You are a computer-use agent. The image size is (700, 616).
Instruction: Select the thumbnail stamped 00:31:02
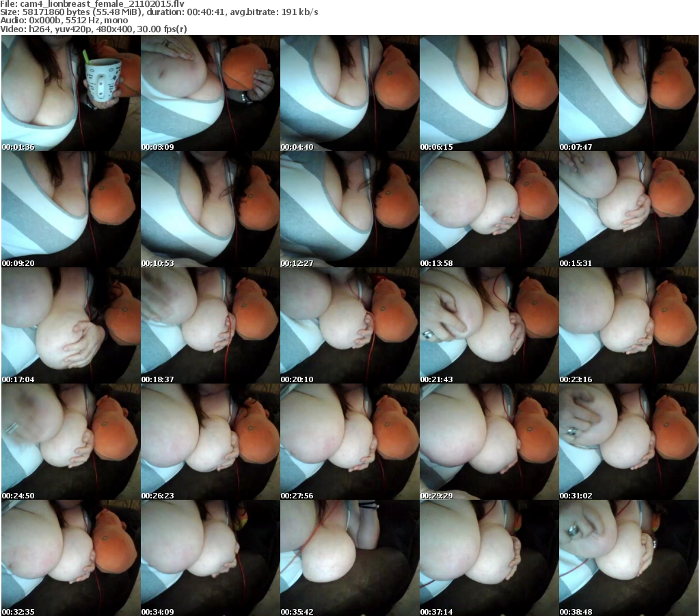[629, 442]
